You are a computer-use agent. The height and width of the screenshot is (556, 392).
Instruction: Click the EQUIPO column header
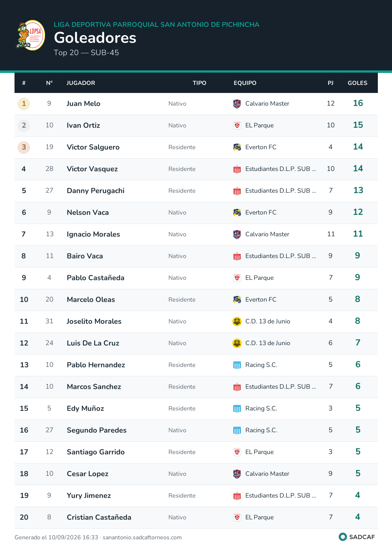245,83
